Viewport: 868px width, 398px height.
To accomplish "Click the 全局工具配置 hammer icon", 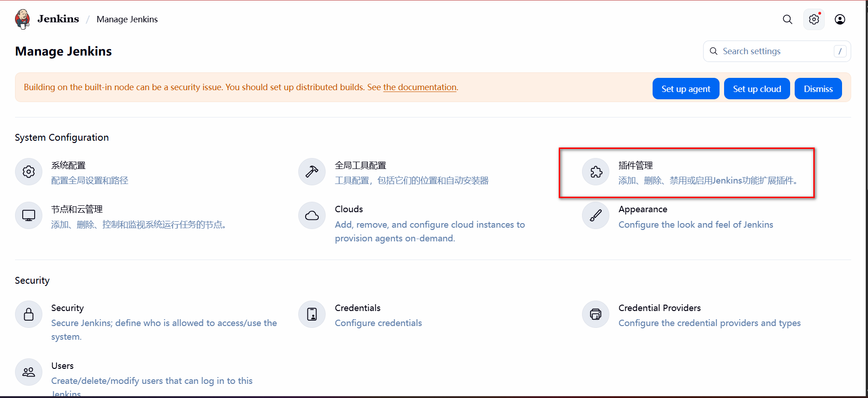I will [x=312, y=172].
